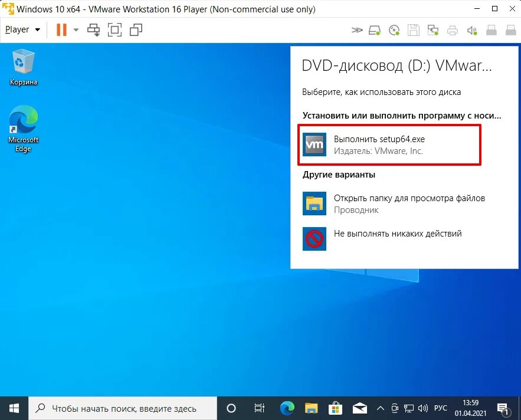This screenshot has width=521, height=420.
Task: Send Ctrl+Alt+Del to the virtual machine
Action: point(93,29)
